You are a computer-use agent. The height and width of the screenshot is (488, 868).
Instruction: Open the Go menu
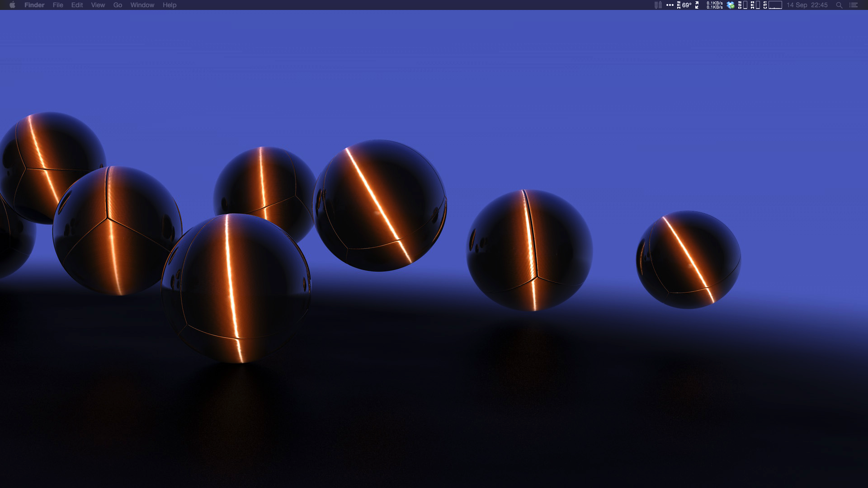118,5
